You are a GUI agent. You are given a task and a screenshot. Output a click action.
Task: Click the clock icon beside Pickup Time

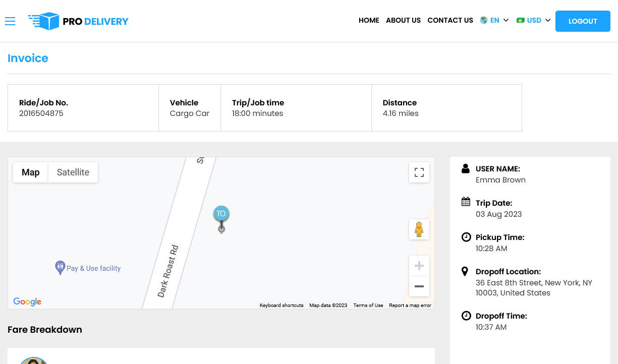coord(466,236)
